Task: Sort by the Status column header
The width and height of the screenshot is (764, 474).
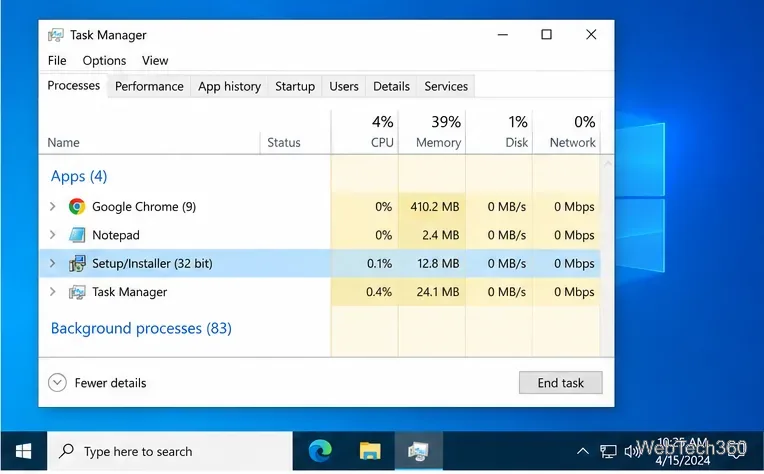Action: (284, 142)
